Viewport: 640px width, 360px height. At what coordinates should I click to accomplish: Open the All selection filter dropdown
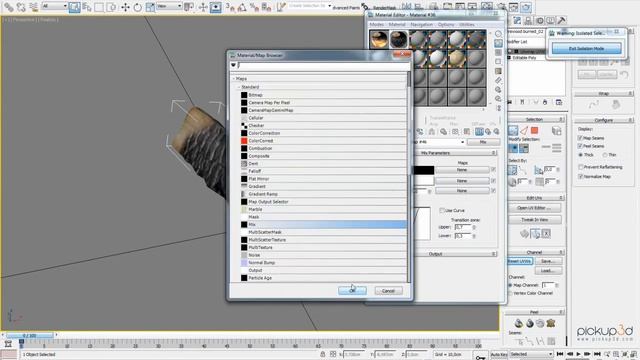54,6
